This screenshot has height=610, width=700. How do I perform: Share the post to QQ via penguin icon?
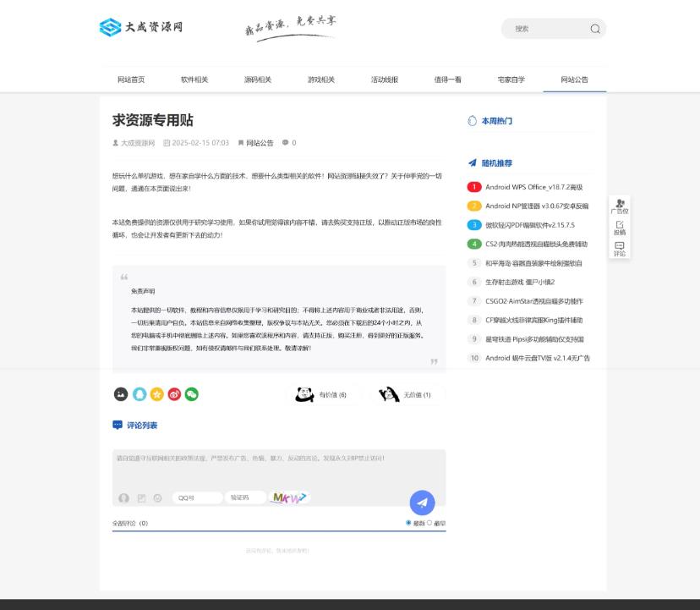(x=138, y=394)
